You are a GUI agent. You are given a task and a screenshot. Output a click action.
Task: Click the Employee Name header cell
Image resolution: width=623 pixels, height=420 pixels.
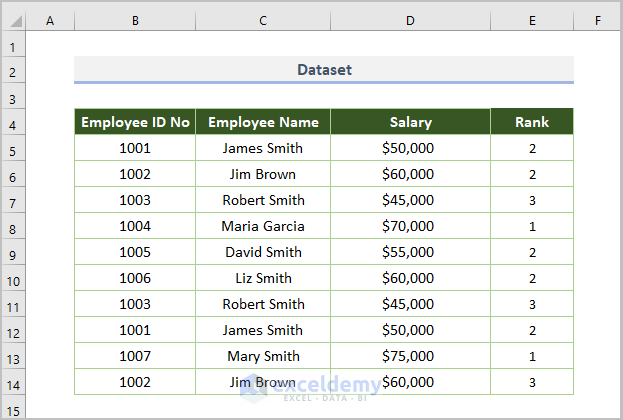[263, 122]
